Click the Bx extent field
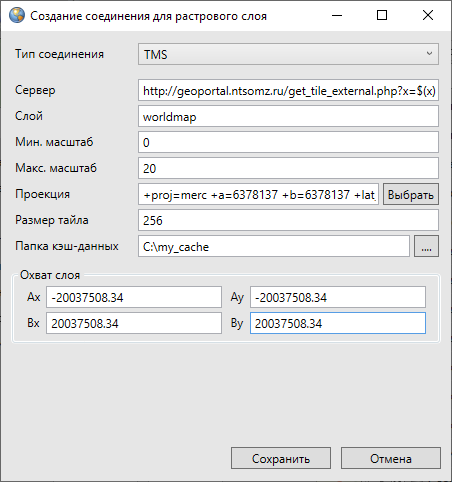The height and width of the screenshot is (482, 452). point(134,323)
